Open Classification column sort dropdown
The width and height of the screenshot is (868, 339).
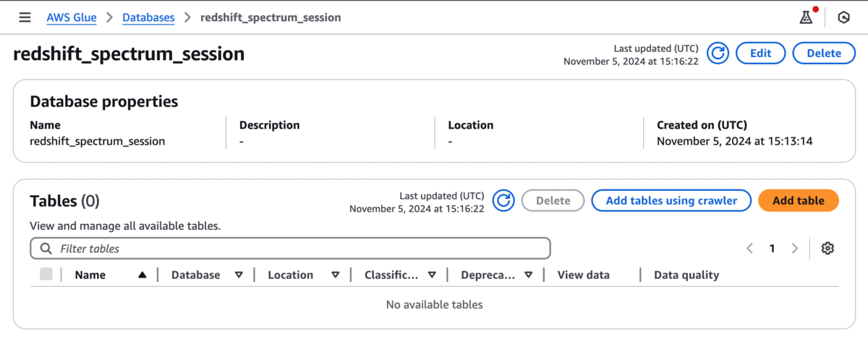pos(432,275)
